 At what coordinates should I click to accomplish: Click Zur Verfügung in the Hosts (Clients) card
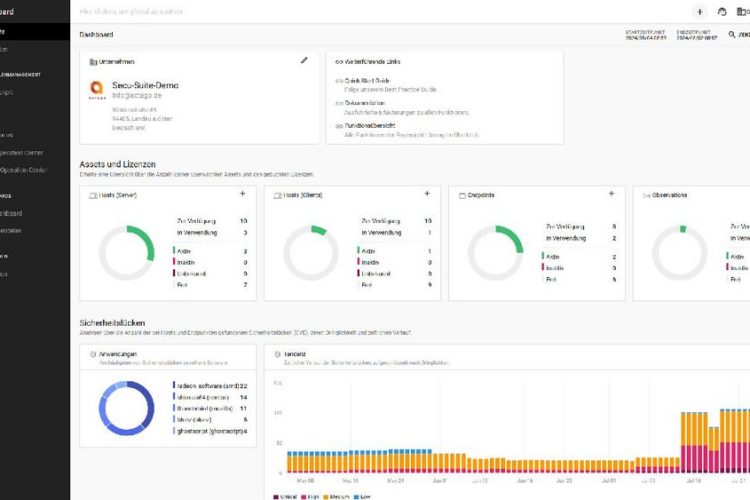tap(381, 221)
